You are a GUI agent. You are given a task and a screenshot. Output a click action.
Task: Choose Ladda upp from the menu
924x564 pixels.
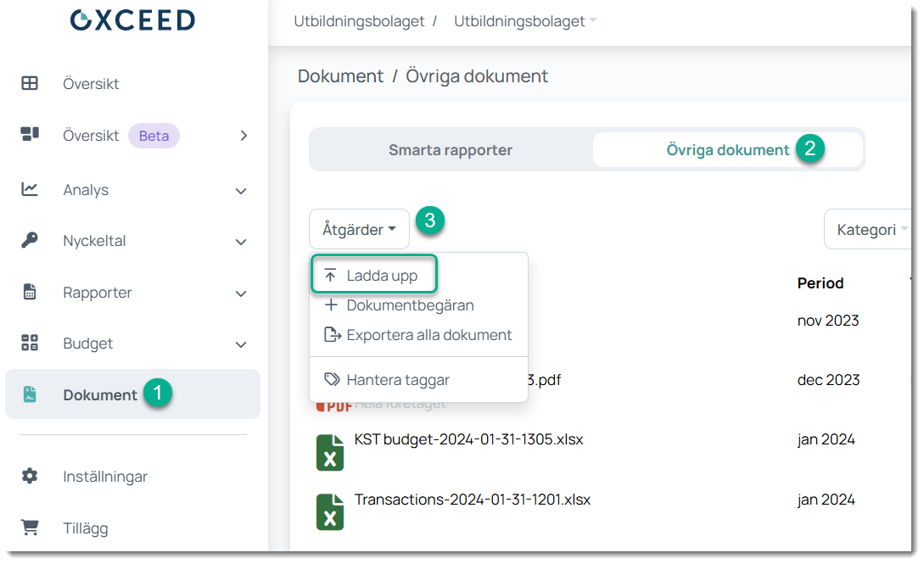point(382,276)
